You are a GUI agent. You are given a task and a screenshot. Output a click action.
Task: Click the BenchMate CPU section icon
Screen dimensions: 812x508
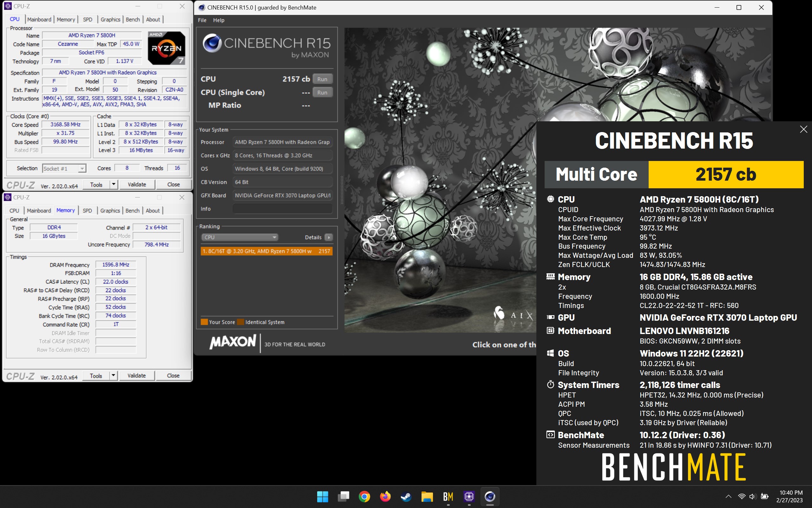[x=550, y=199]
